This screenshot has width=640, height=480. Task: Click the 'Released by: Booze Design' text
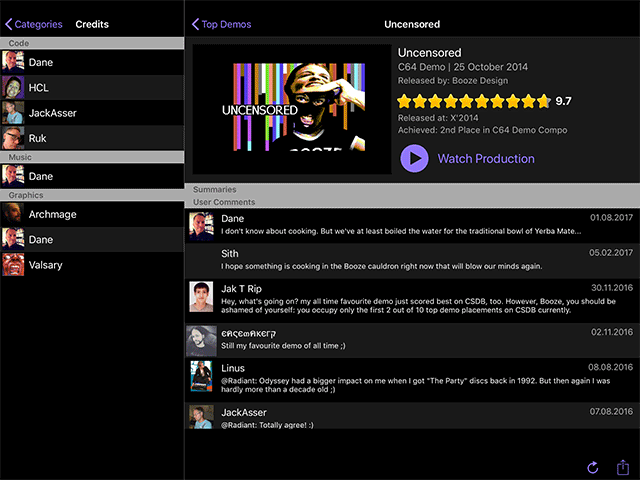pos(453,80)
